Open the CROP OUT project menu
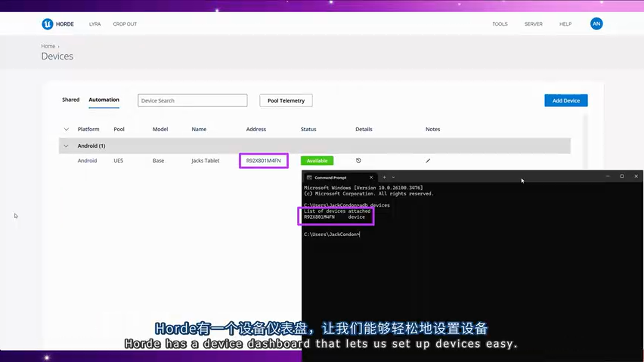The image size is (644, 362). coord(125,24)
